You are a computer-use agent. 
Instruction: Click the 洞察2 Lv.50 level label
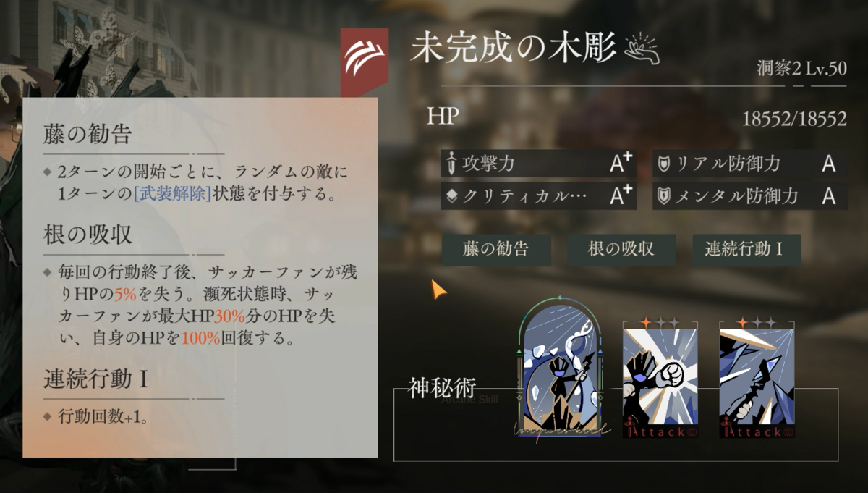coord(801,71)
